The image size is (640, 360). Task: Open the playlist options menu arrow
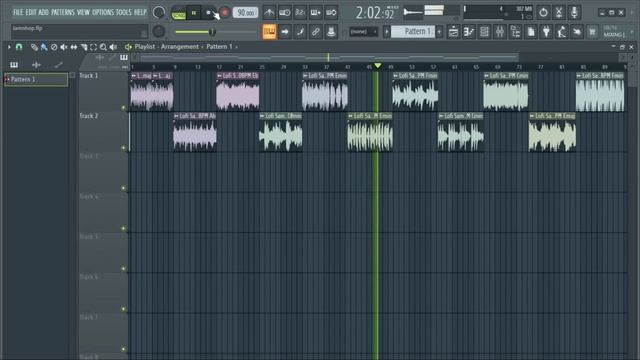point(9,47)
